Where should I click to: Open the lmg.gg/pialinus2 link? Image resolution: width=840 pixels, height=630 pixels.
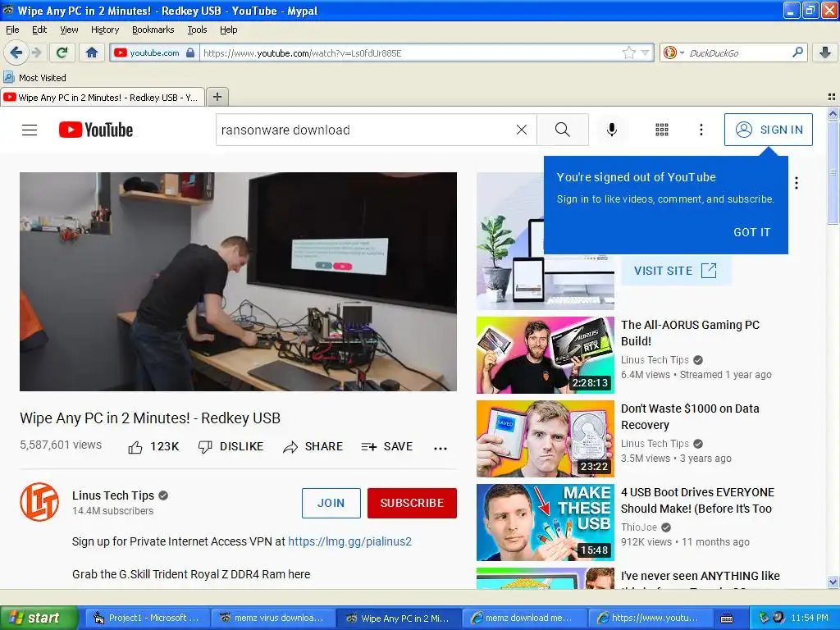tap(349, 541)
